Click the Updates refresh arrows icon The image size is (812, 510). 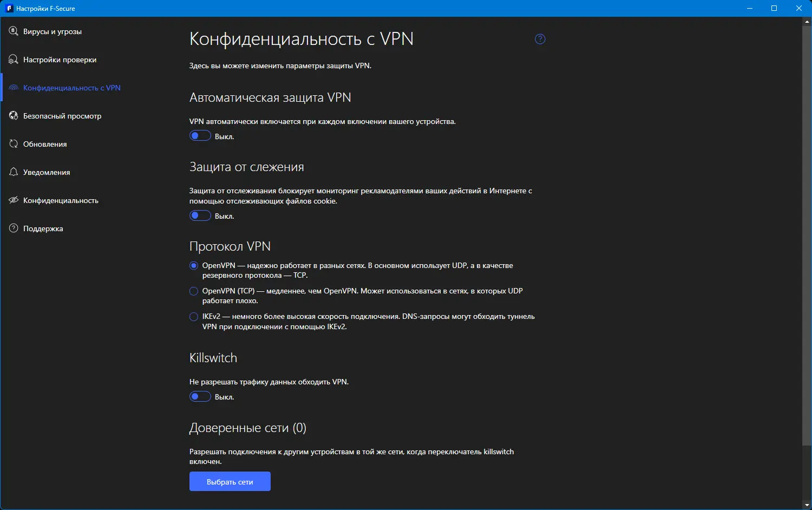(x=14, y=144)
